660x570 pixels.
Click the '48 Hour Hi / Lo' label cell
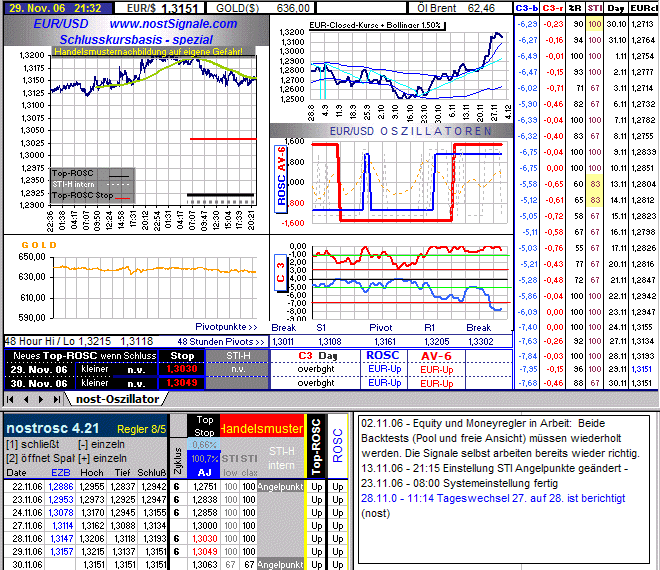[x=38, y=341]
